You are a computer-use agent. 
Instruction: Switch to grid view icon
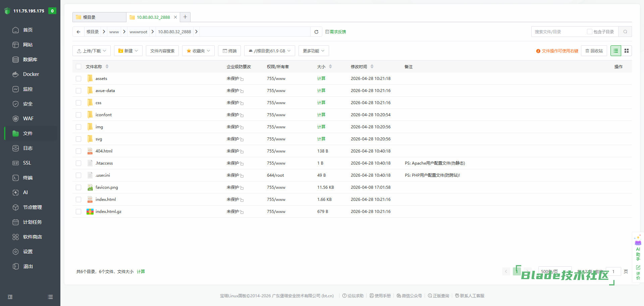pyautogui.click(x=626, y=51)
